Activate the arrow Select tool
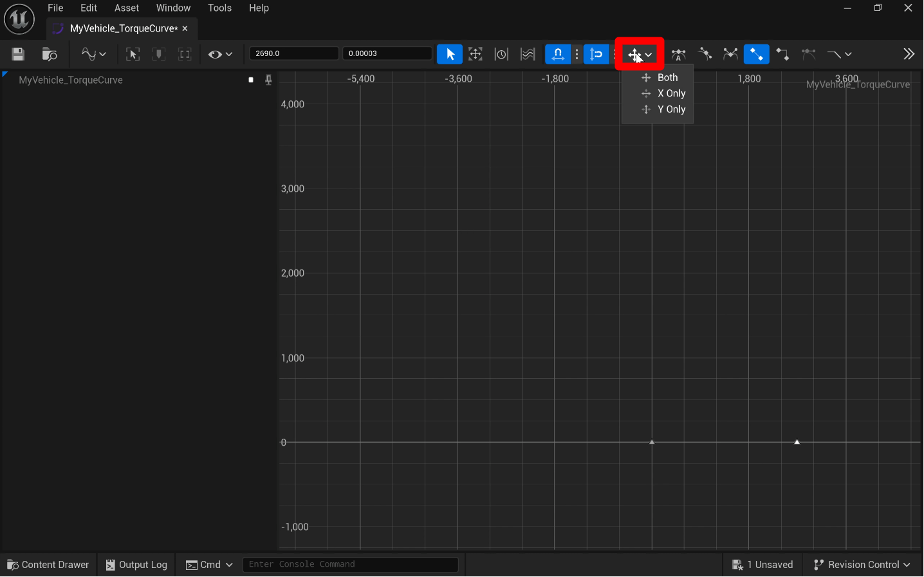The image size is (924, 577). click(x=450, y=54)
